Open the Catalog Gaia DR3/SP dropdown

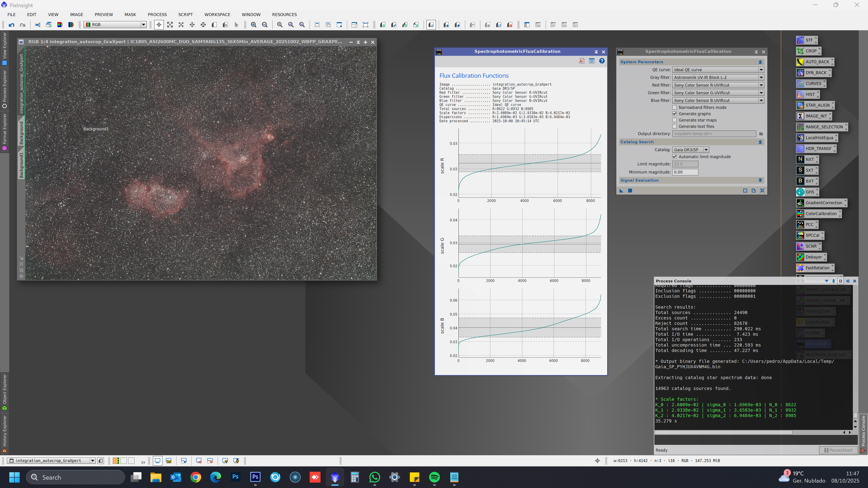(x=690, y=150)
